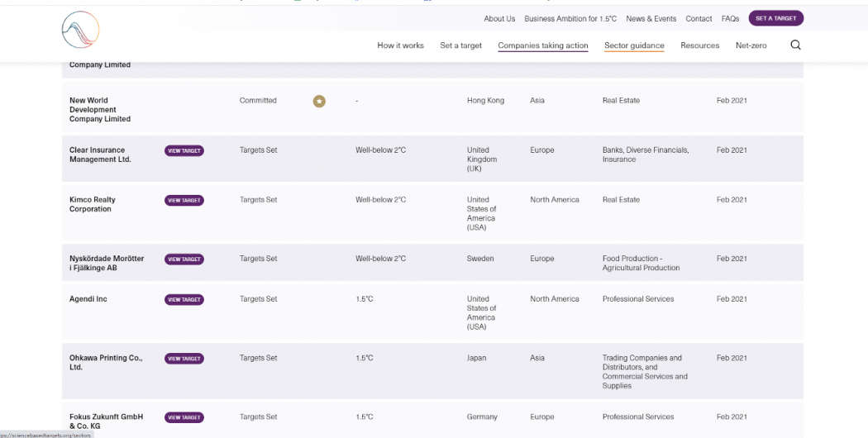Open About Us page
This screenshot has width=868, height=438.
tap(499, 19)
